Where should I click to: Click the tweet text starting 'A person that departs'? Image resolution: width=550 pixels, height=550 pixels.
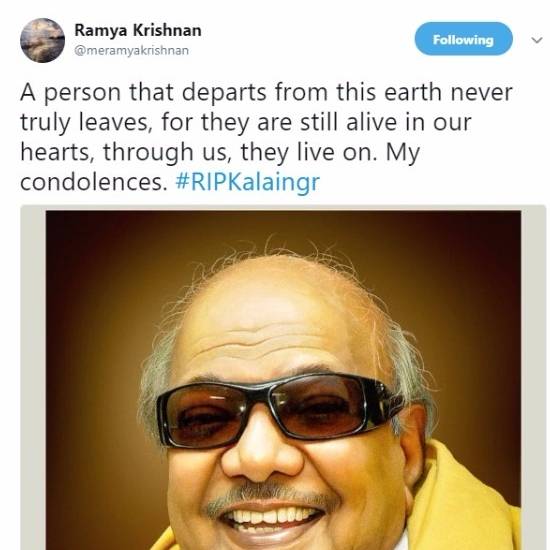tap(267, 137)
